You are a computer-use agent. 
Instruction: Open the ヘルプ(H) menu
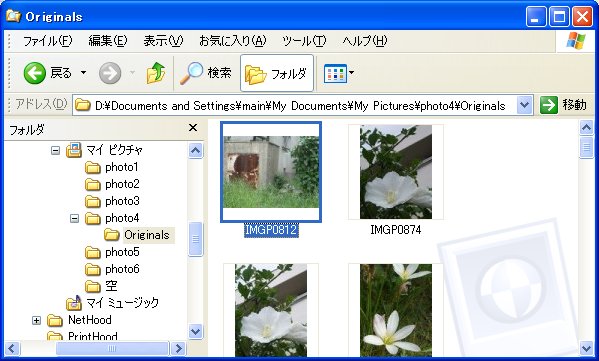click(364, 40)
